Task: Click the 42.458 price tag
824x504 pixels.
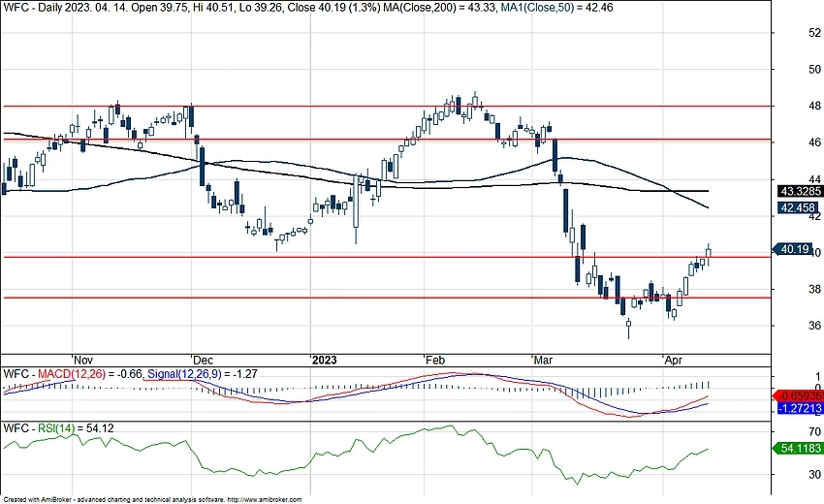Action: pyautogui.click(x=798, y=208)
